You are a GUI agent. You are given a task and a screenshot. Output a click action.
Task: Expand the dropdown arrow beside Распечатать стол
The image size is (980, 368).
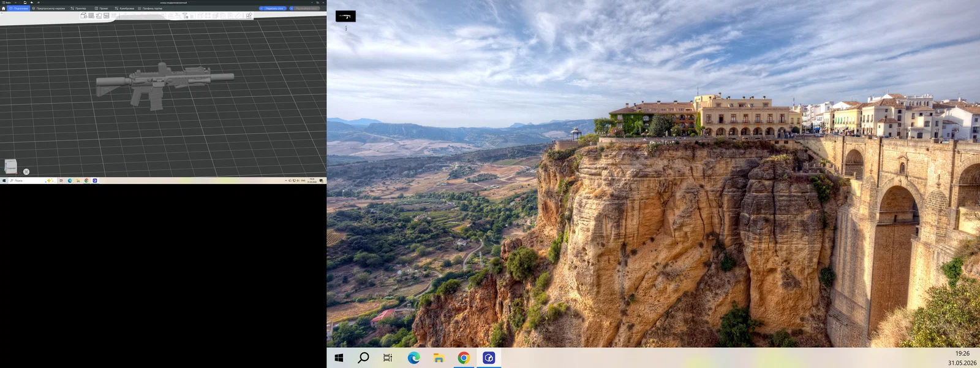[292, 9]
